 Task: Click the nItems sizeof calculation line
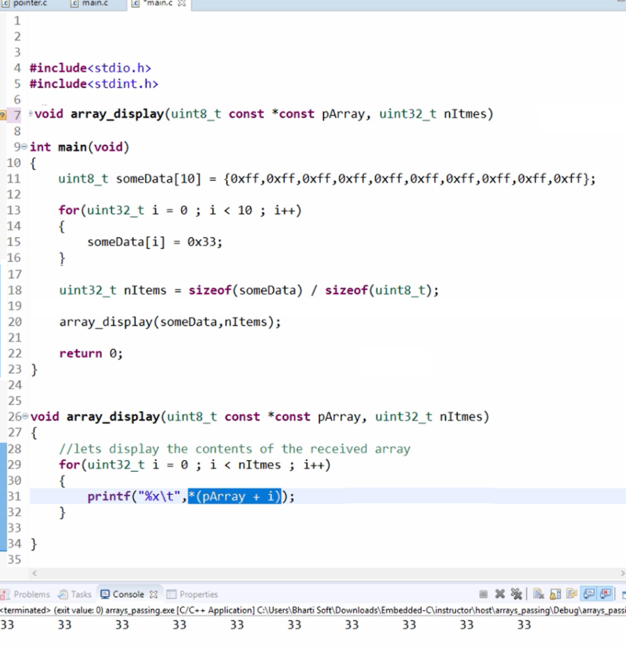point(249,290)
